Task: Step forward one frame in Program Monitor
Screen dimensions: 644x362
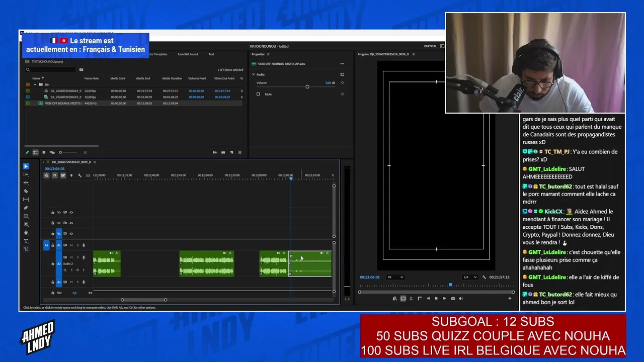Action: click(x=444, y=299)
